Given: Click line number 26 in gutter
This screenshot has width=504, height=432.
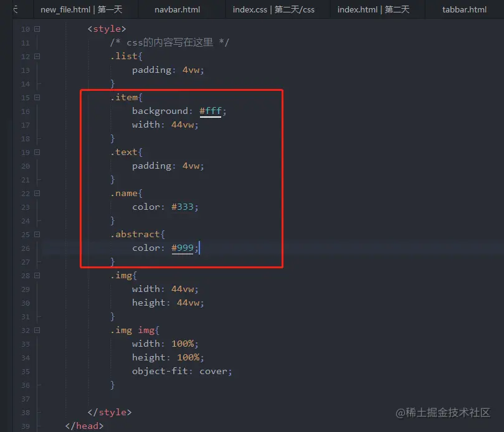Looking at the screenshot, I should 26,248.
